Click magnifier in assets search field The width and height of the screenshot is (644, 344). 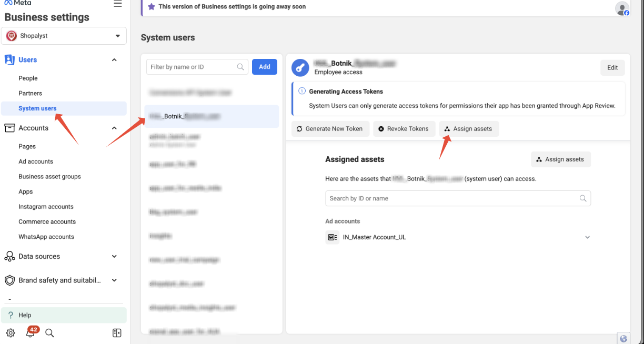[583, 198]
